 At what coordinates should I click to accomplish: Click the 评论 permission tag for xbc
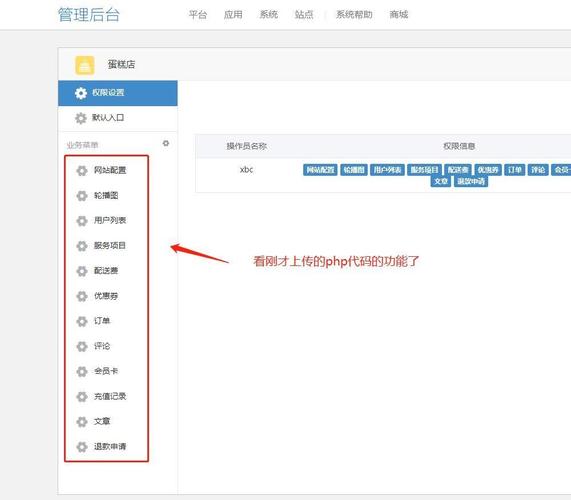(538, 170)
